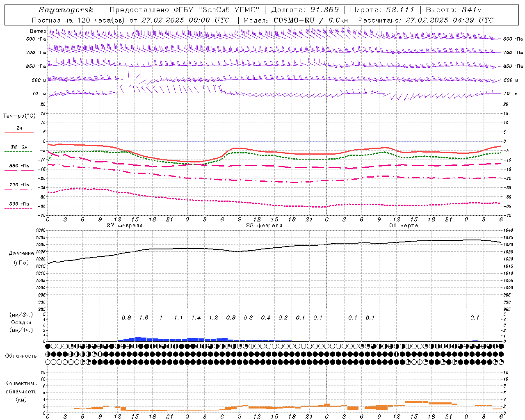Click the "28 февраля" date label
Viewport: 525px width, 420px height.
point(264,225)
